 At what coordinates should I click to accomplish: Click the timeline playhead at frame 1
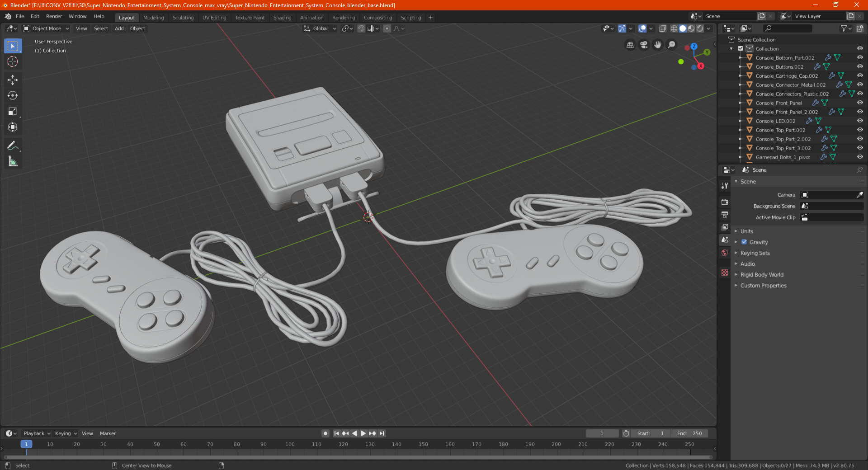26,444
